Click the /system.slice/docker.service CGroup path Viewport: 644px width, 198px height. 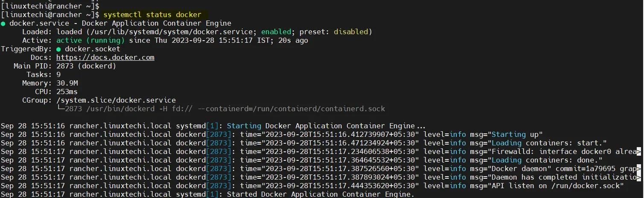click(116, 100)
